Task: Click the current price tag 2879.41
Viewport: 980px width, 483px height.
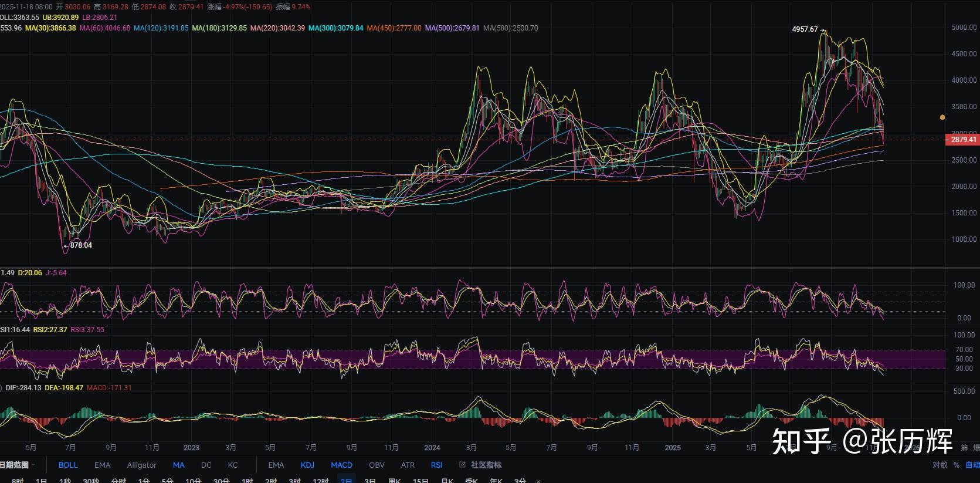Action: (x=963, y=140)
